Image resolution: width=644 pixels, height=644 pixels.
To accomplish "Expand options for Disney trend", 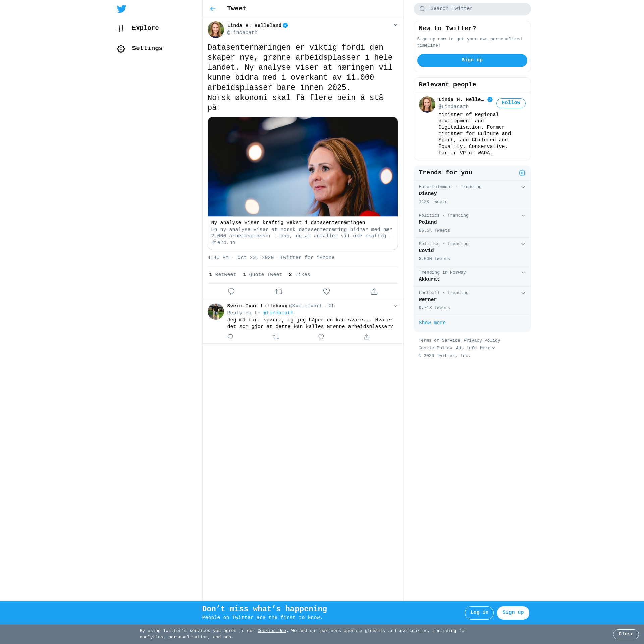I will (x=523, y=187).
